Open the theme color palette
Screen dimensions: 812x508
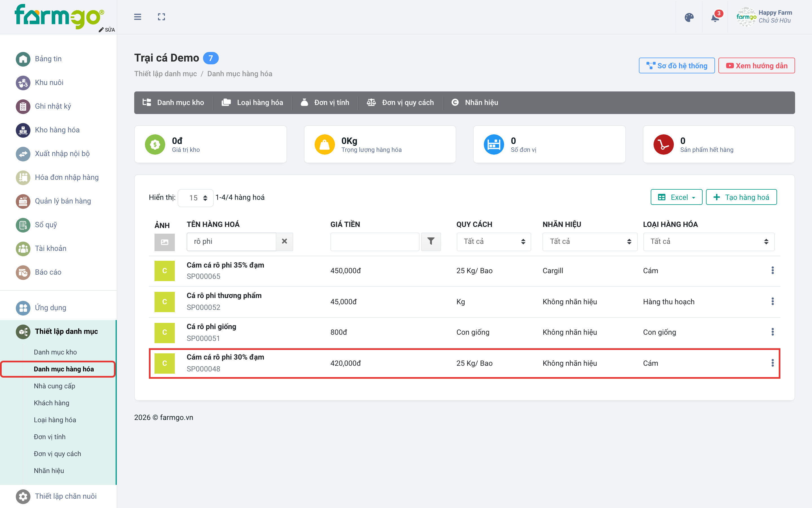click(689, 17)
